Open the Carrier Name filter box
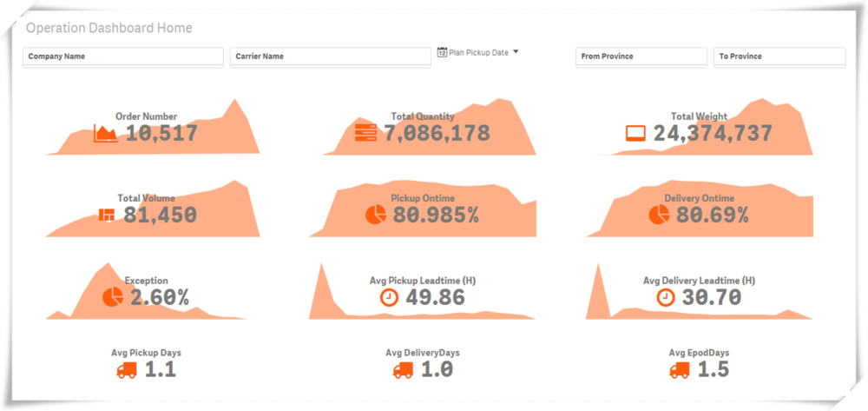This screenshot has height=411, width=868. [330, 56]
